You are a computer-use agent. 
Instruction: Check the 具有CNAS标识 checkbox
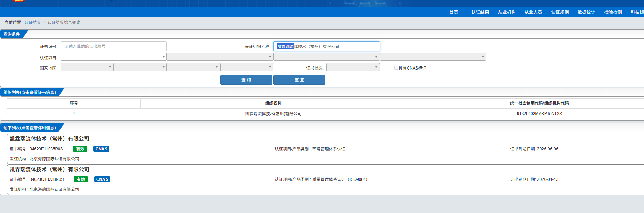[396, 68]
